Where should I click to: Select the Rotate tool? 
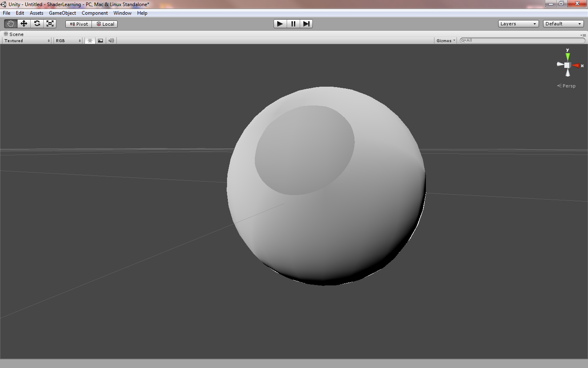tap(37, 24)
